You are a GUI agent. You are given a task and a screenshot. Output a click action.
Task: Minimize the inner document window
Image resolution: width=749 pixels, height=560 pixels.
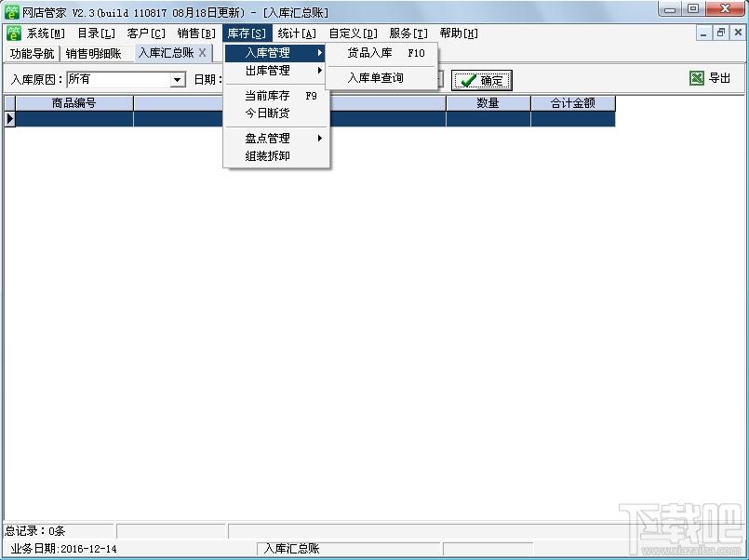click(x=703, y=33)
